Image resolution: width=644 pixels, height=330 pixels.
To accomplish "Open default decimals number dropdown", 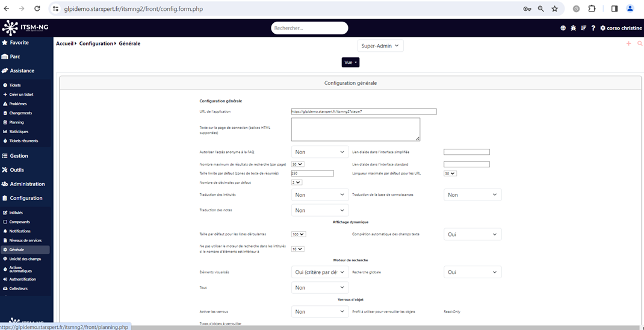I will click(x=297, y=182).
